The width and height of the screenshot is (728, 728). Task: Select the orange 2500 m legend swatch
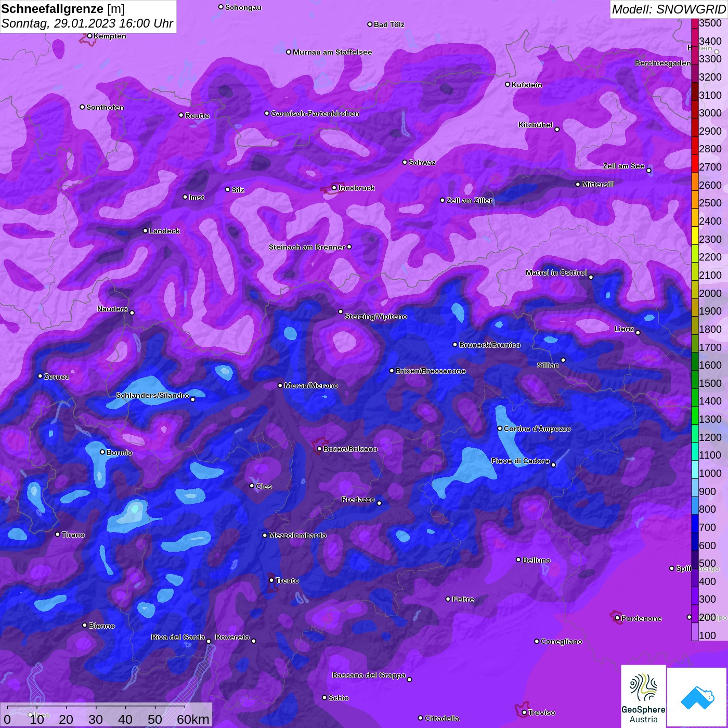tap(695, 200)
